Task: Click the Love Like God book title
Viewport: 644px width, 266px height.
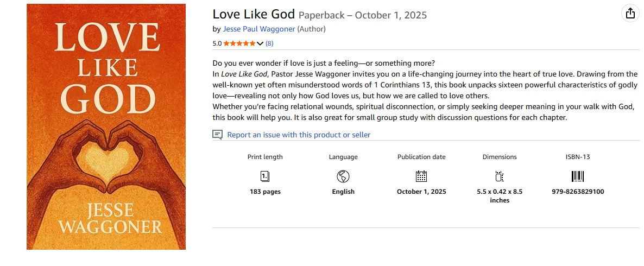Action: pyautogui.click(x=254, y=14)
